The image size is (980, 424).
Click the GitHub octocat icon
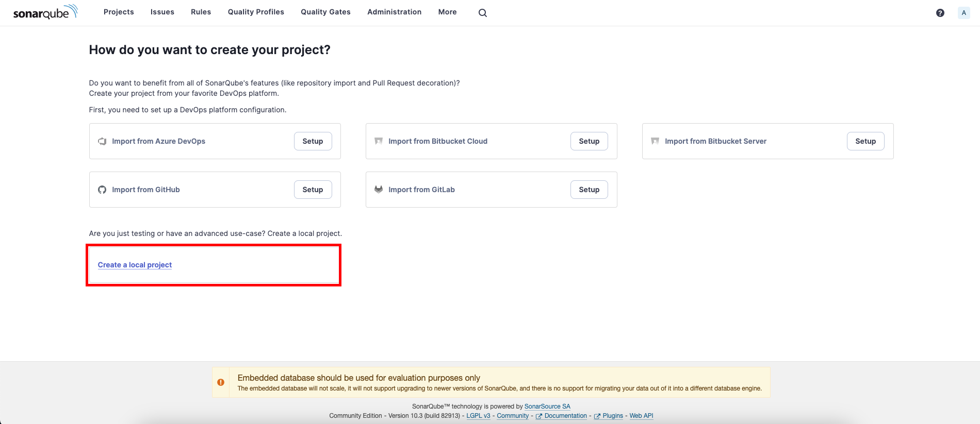click(102, 190)
